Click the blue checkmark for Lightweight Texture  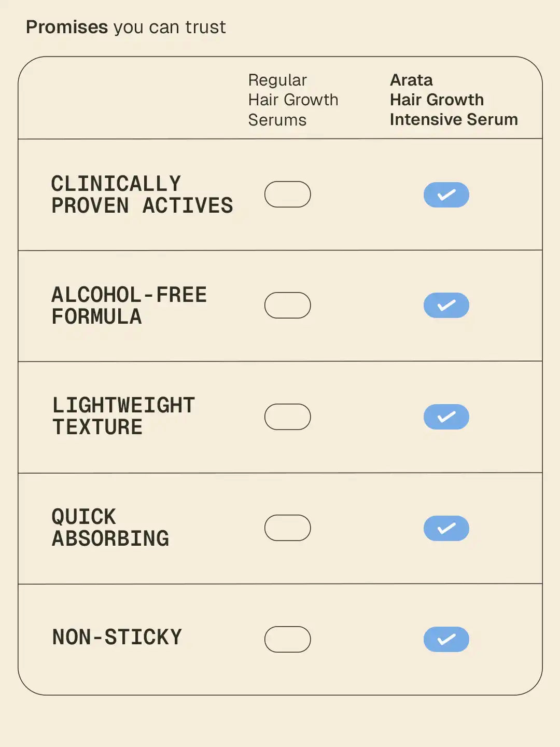click(446, 417)
